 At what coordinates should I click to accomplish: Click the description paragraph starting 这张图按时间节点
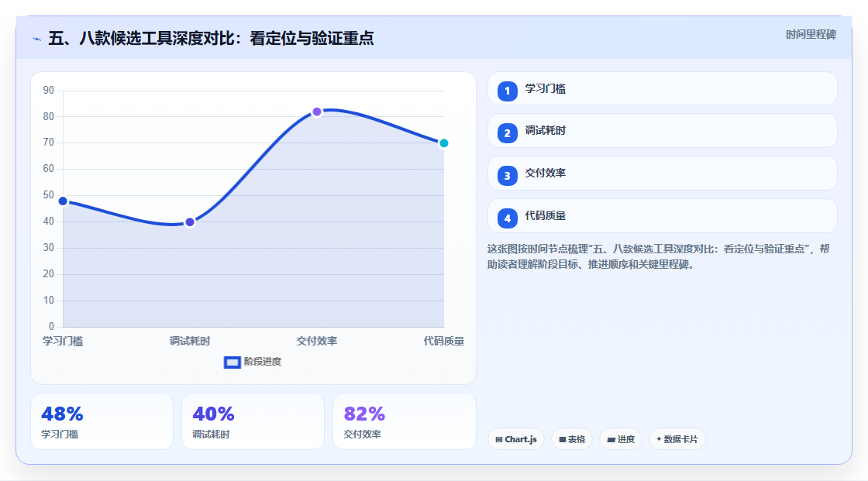tap(658, 257)
